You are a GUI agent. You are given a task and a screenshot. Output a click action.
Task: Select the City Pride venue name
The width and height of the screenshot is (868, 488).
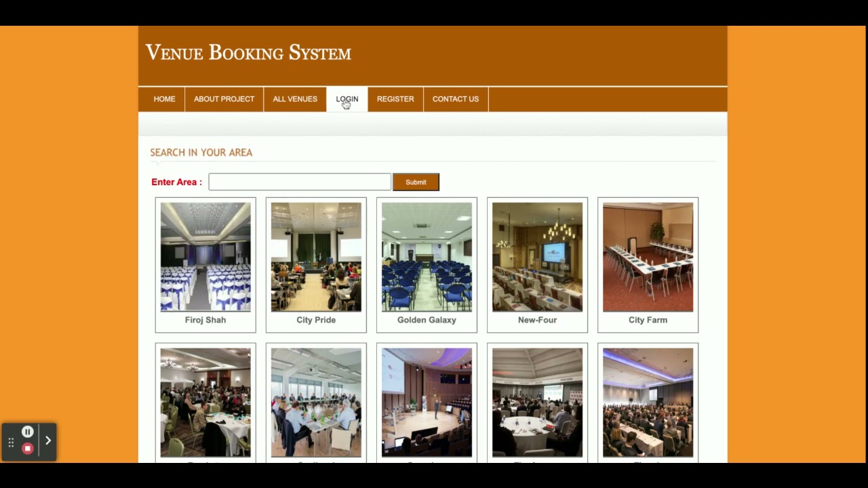coord(316,320)
